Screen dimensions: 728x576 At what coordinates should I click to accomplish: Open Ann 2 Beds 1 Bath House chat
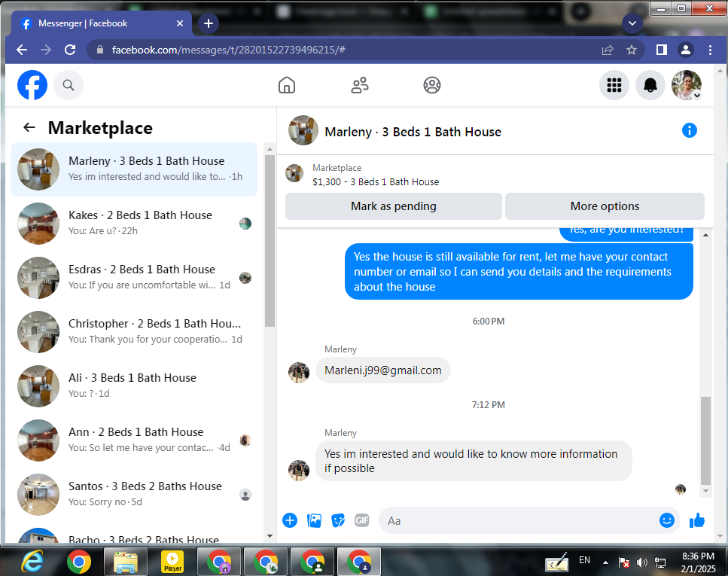point(134,440)
